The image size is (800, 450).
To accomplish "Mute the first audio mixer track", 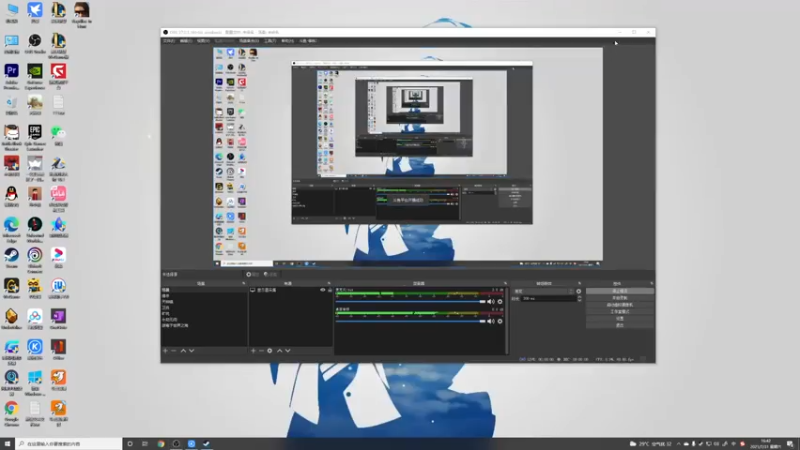I will tap(490, 302).
